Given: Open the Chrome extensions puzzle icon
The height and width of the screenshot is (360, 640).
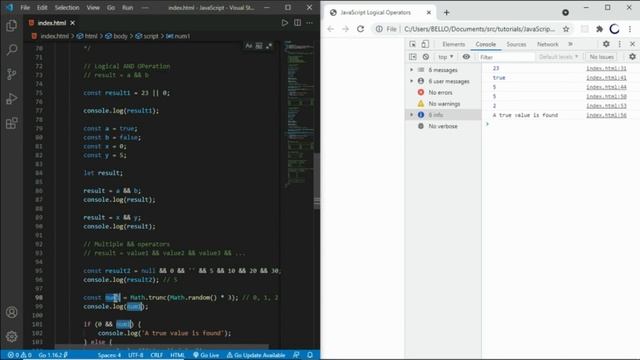Looking at the screenshot, I should point(600,29).
